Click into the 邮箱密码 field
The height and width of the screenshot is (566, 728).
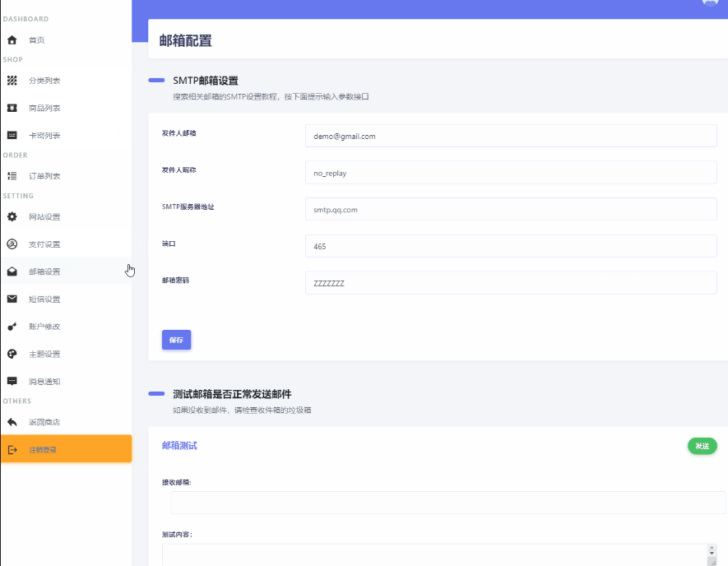coord(511,283)
